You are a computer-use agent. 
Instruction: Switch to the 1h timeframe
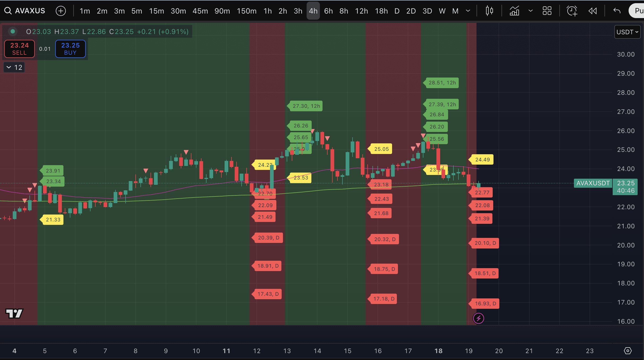268,11
